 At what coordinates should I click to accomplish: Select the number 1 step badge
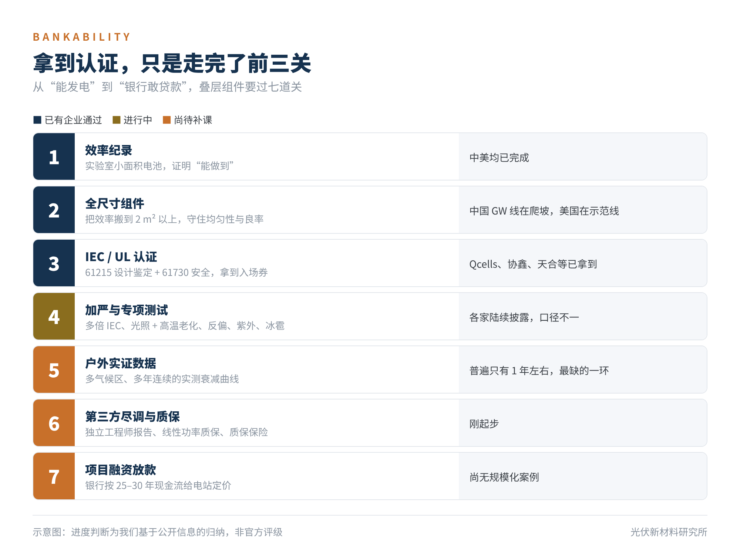click(54, 156)
